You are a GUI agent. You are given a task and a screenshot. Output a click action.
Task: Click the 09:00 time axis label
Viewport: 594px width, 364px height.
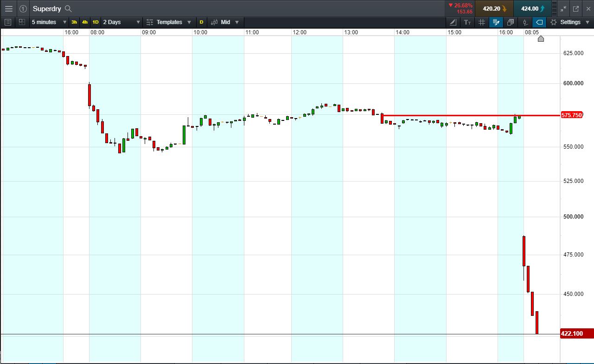pyautogui.click(x=149, y=32)
